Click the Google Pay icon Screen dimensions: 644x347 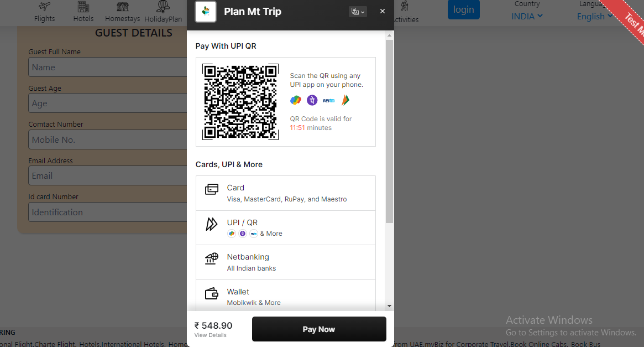pos(295,100)
